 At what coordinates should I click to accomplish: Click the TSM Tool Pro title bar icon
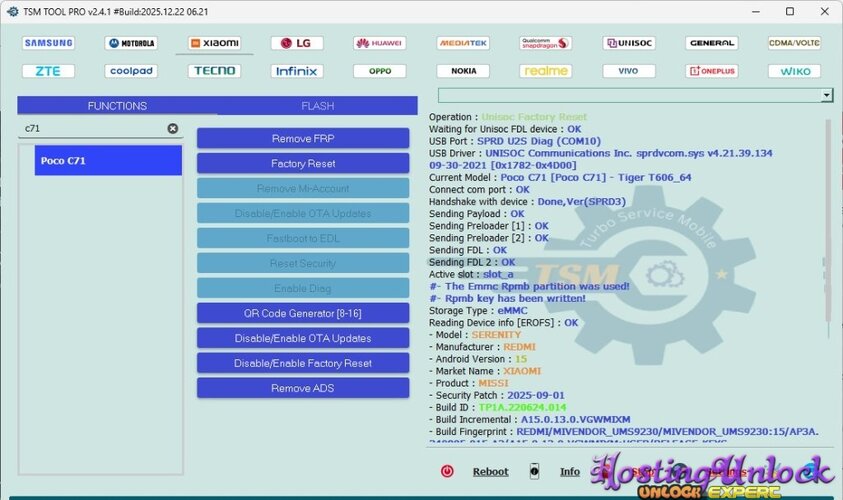pyautogui.click(x=12, y=11)
